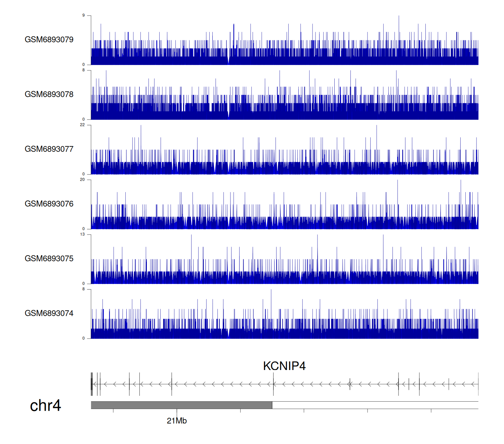Click the GSM6893079 track label

49,40
